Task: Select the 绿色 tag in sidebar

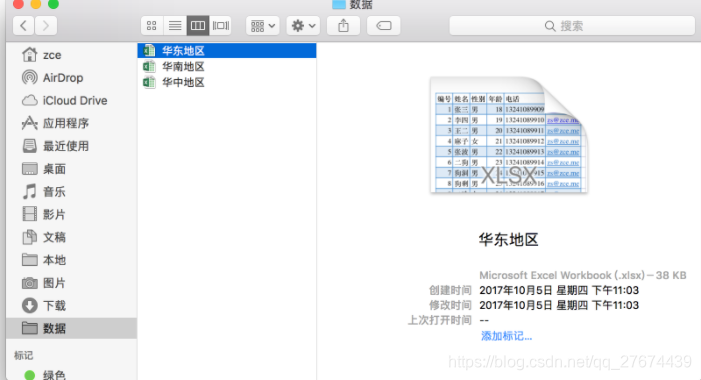Action: pyautogui.click(x=72, y=375)
